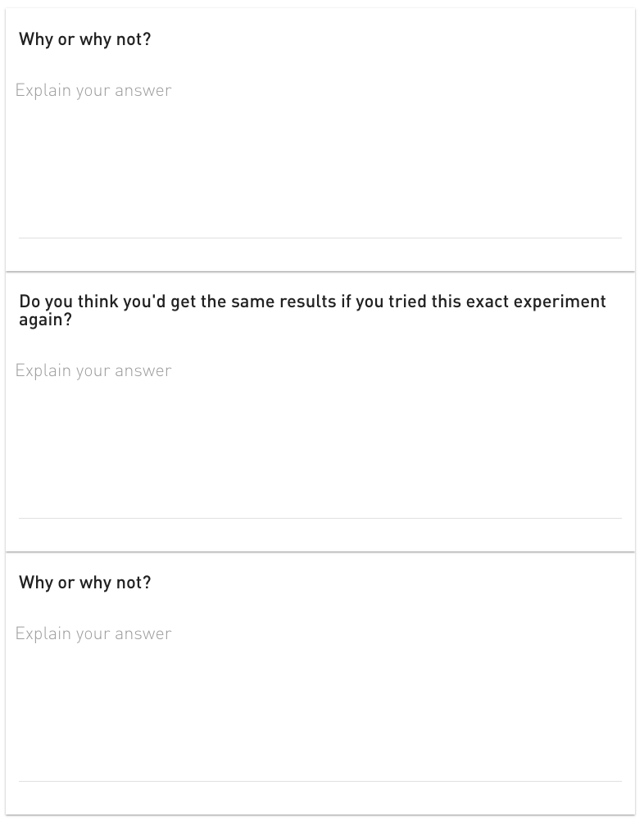Click the underline below the middle answer box
The height and width of the screenshot is (826, 644).
(x=320, y=519)
